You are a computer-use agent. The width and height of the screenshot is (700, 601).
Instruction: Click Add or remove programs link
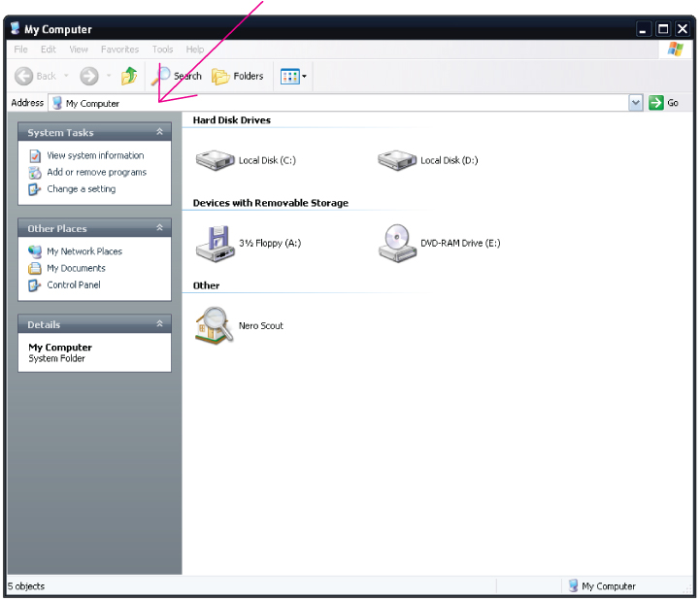pos(96,173)
